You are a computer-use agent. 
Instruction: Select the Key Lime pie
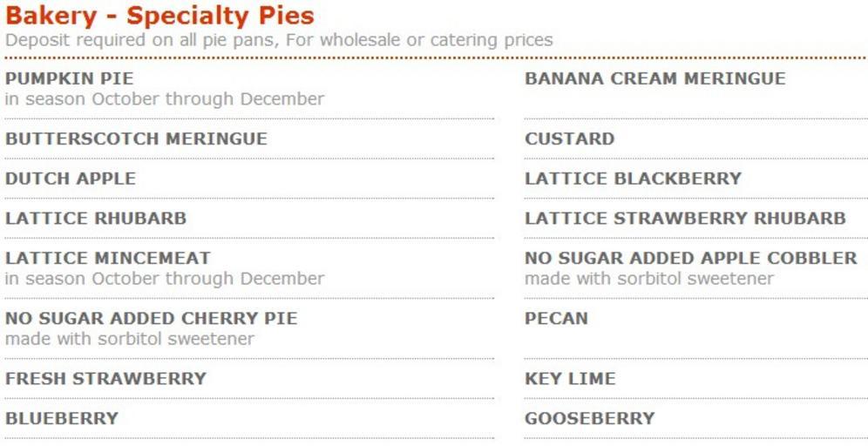tap(570, 378)
